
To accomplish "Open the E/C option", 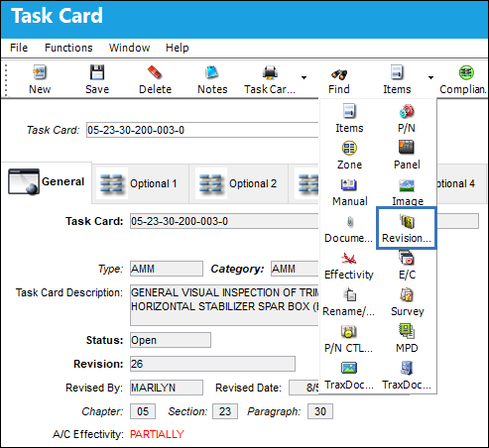I will 407,265.
